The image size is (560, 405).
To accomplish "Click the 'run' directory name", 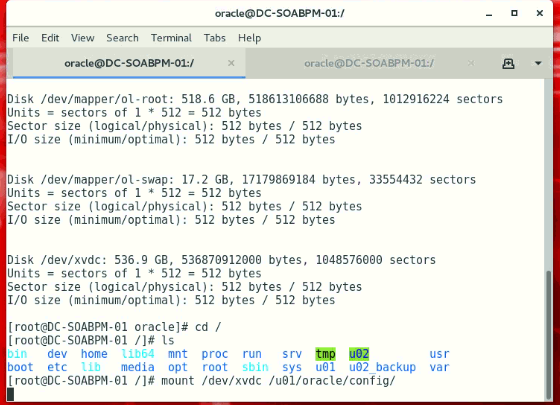I will [x=251, y=354].
